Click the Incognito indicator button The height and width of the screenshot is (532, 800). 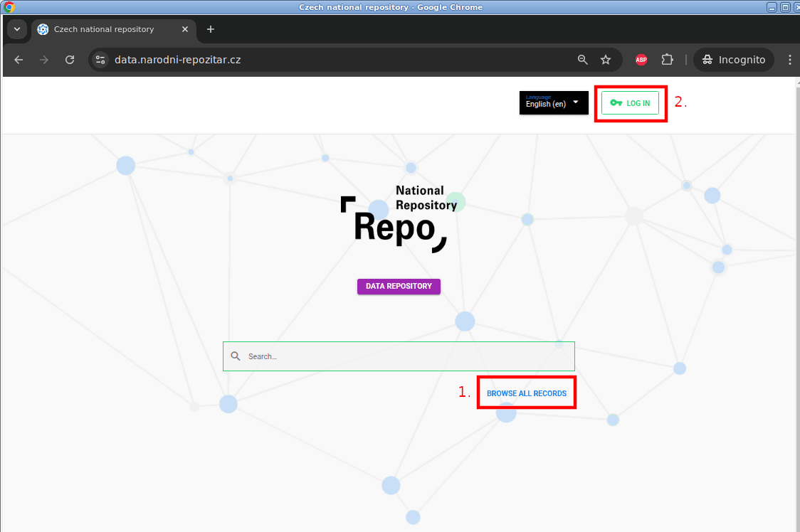[x=734, y=60]
